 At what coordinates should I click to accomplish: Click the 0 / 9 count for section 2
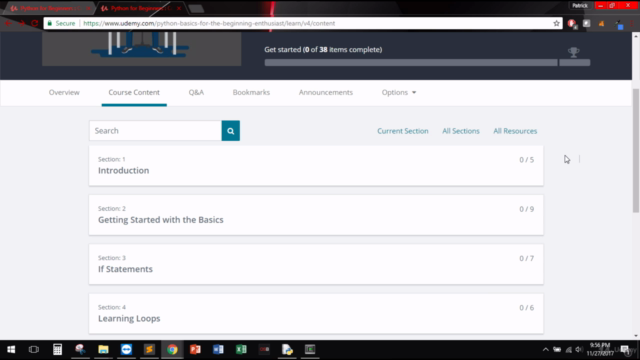click(527, 209)
